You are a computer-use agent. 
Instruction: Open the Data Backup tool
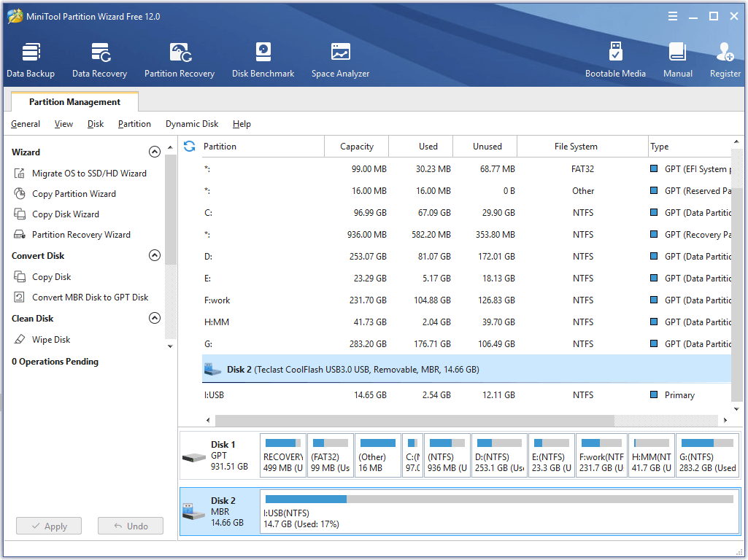[x=31, y=60]
